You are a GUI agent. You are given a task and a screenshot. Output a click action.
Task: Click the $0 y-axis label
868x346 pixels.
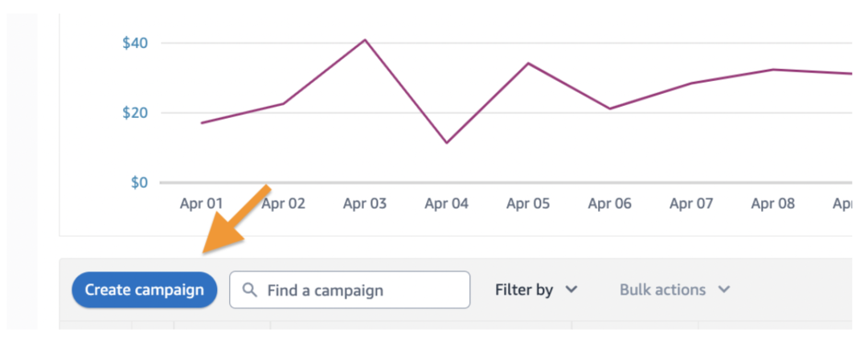pos(139,182)
